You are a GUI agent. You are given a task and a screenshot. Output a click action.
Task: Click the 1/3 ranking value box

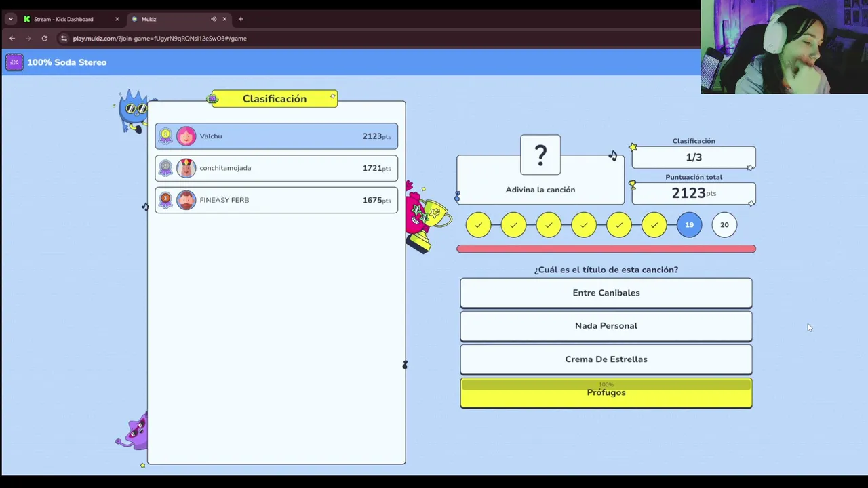tap(694, 157)
